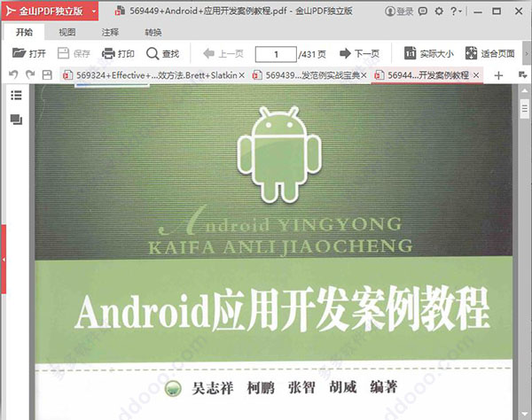
Task: Click the 登录 login icon
Action: tap(399, 12)
